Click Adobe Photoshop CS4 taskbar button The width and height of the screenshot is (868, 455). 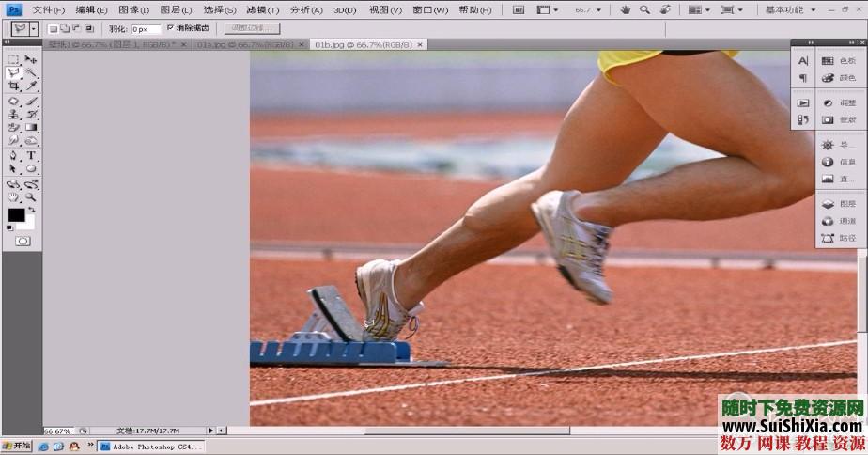coord(151,447)
